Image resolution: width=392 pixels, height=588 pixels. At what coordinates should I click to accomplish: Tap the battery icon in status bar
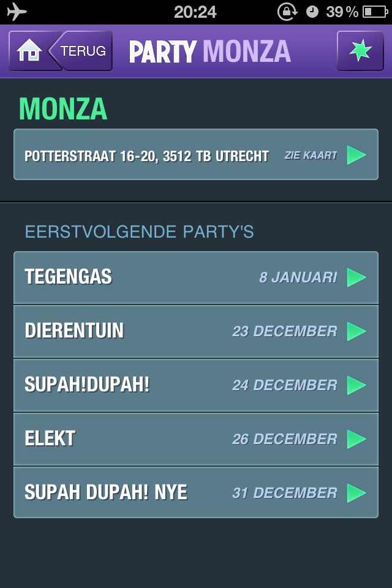point(375,12)
